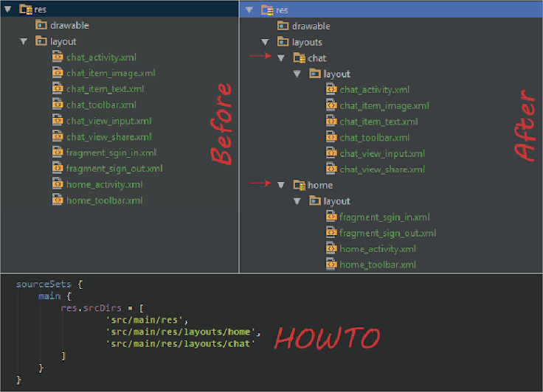543x392 pixels.
Task: Click XML icon of fragment_sign_out.xml in After panel
Action: 331,232
